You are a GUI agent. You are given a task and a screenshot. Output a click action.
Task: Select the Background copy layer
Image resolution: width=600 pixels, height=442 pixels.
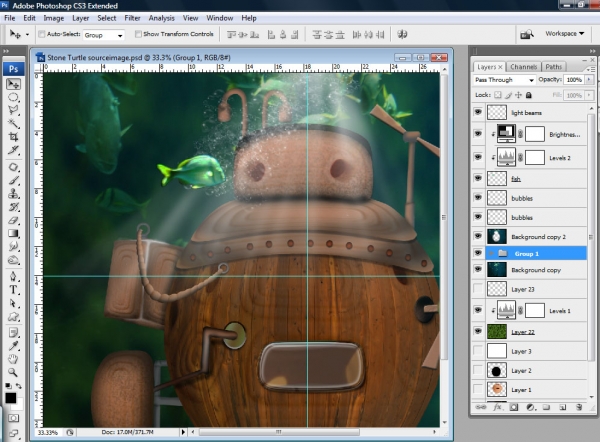point(536,270)
